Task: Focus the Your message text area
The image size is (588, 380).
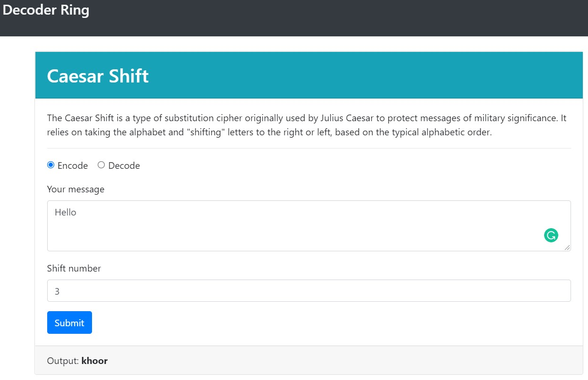Action: [309, 226]
